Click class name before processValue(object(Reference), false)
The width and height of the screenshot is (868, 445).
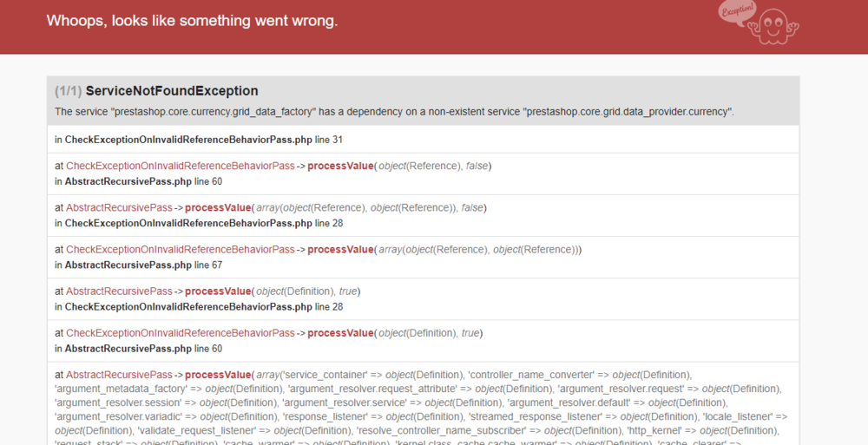(x=181, y=166)
